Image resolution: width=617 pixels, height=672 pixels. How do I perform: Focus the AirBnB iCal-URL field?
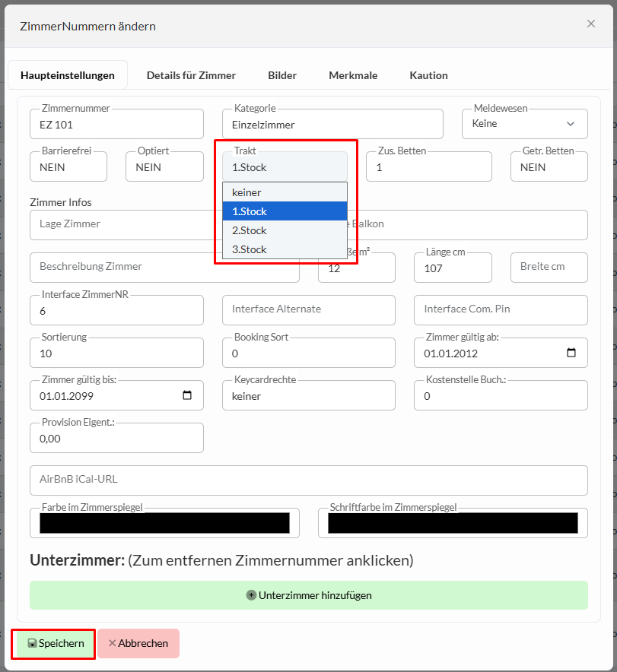309,480
